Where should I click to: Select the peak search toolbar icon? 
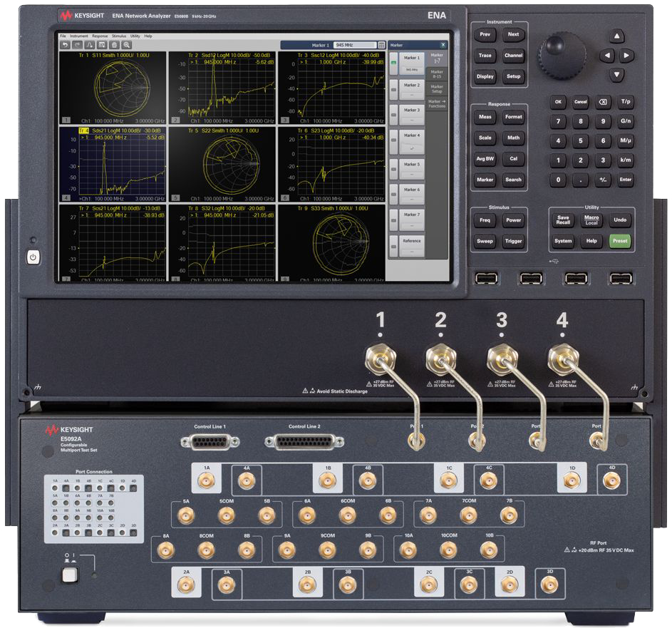(90, 45)
